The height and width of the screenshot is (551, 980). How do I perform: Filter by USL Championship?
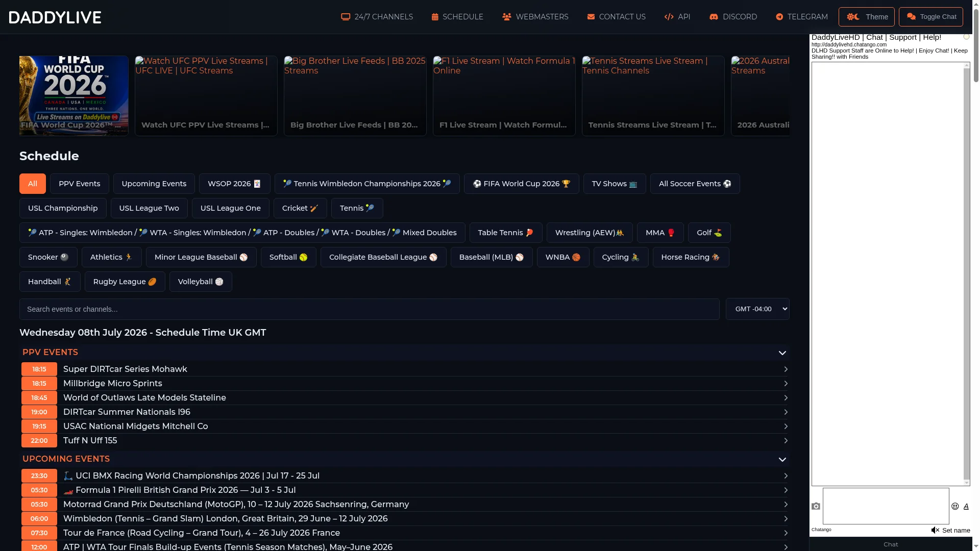click(63, 208)
